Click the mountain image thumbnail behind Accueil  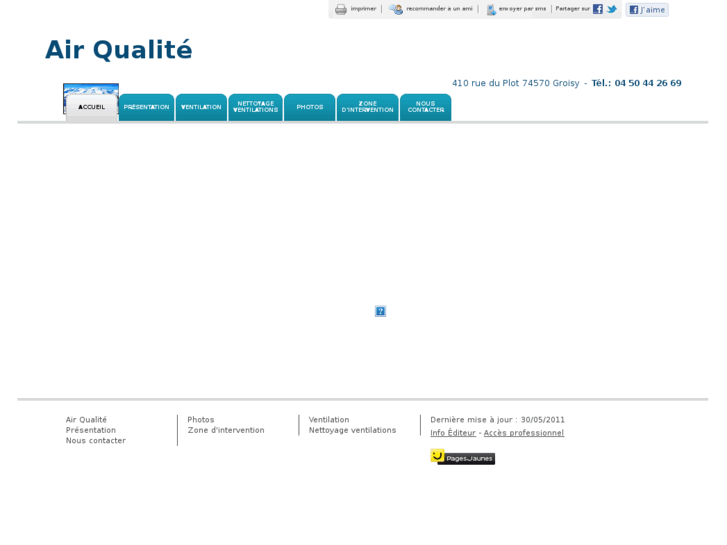coord(91,89)
